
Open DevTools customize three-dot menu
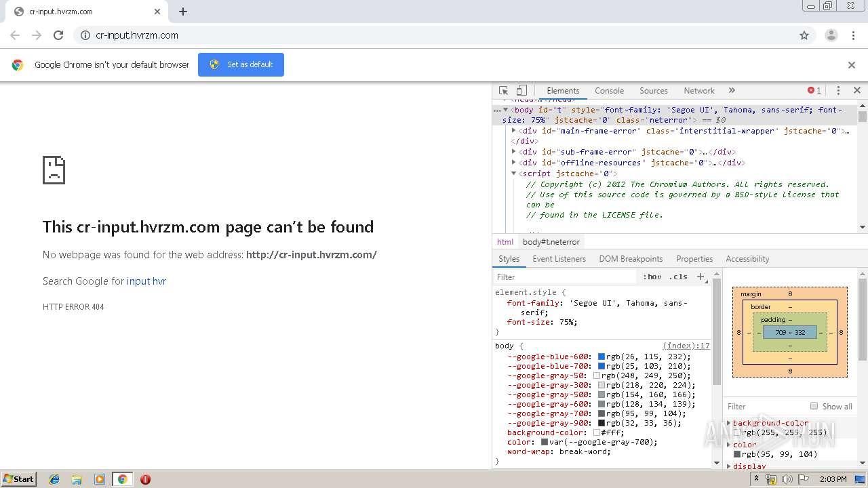[838, 90]
